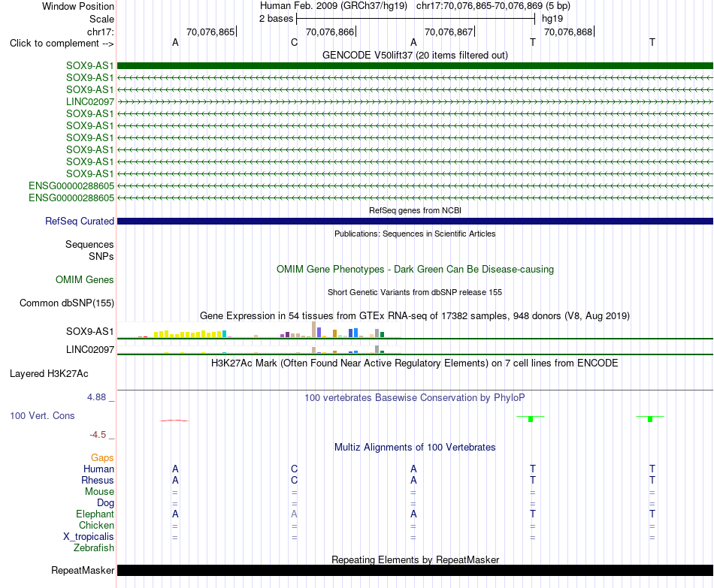Viewport: 714px width, 588px height.
Task: Click base C in the complement sequence row
Action: click(x=294, y=42)
